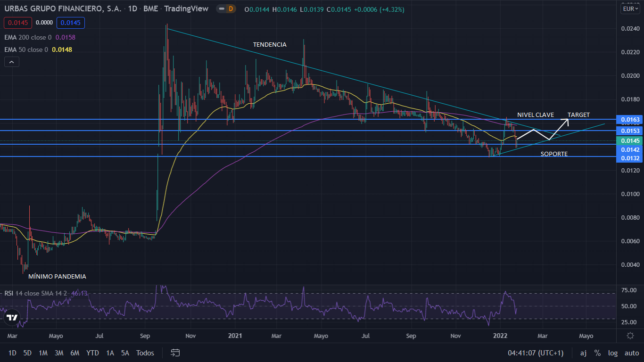644x362 pixels.
Task: Select the 3M time range
Action: [x=59, y=353]
